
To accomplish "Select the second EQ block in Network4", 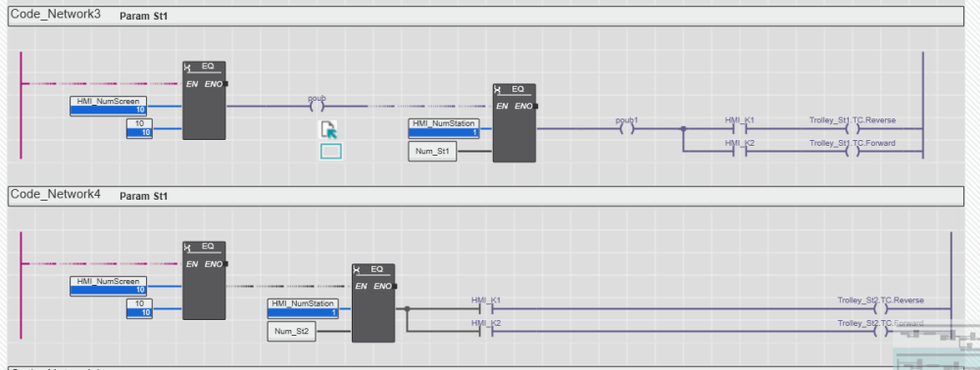I will click(373, 302).
